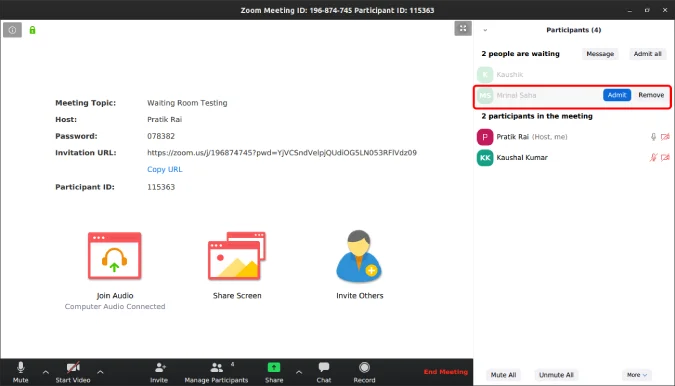Click the green Share toolbar button
Viewport: 675px width, 386px height.
[274, 373]
